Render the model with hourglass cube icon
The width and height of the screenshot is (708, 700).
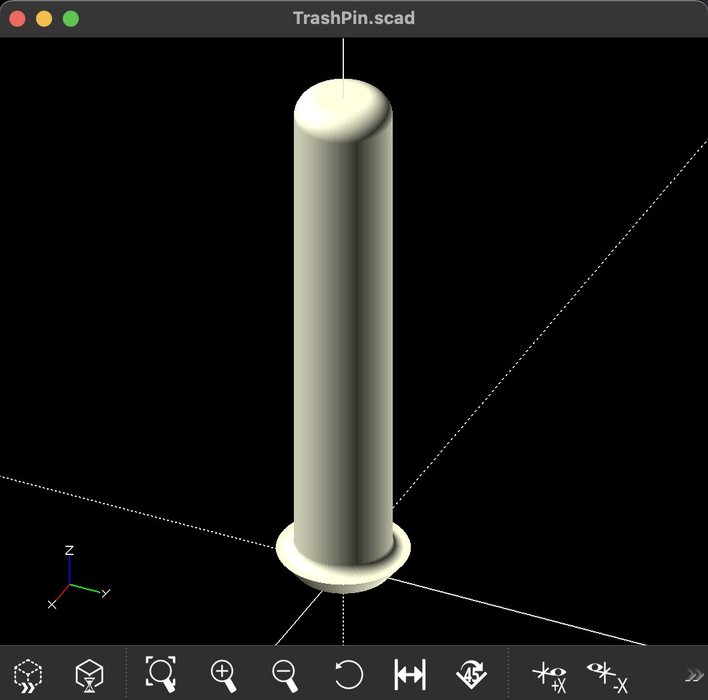(90, 674)
